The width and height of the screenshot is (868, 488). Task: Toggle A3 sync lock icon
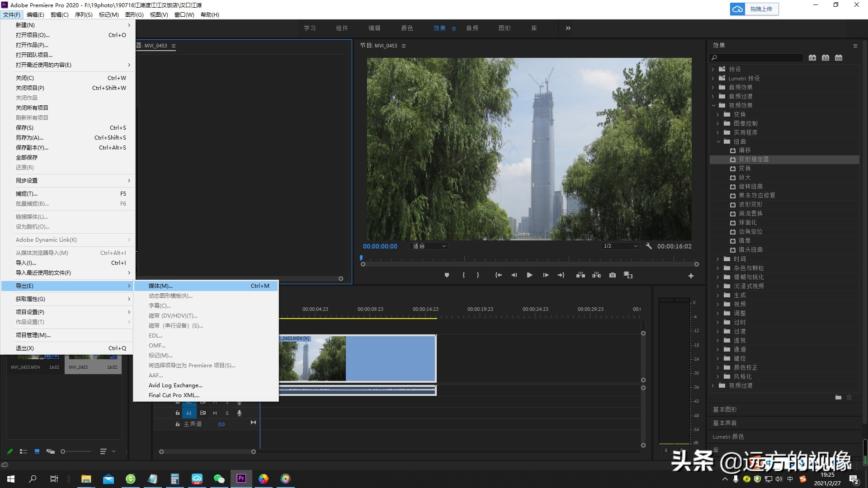(203, 413)
